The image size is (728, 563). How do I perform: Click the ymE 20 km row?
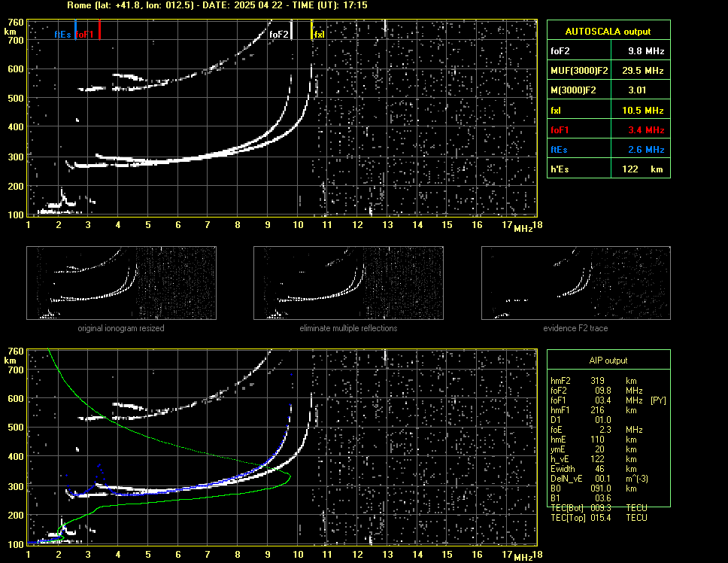click(593, 449)
